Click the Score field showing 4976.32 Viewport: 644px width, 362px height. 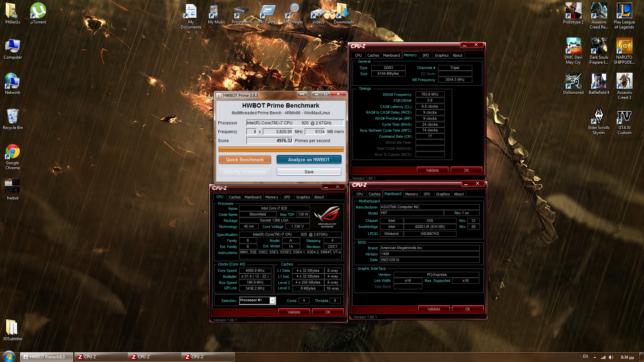point(270,140)
